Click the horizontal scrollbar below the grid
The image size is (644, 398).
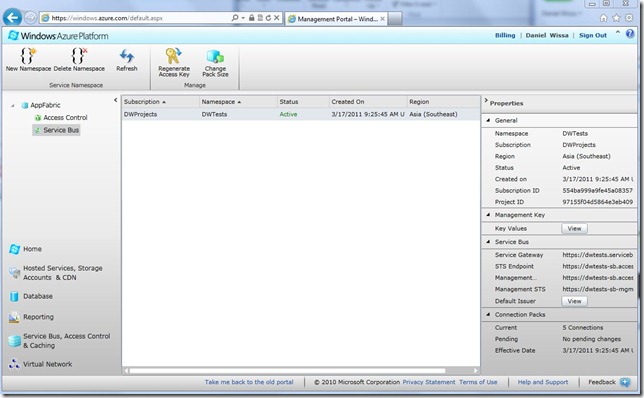point(288,370)
